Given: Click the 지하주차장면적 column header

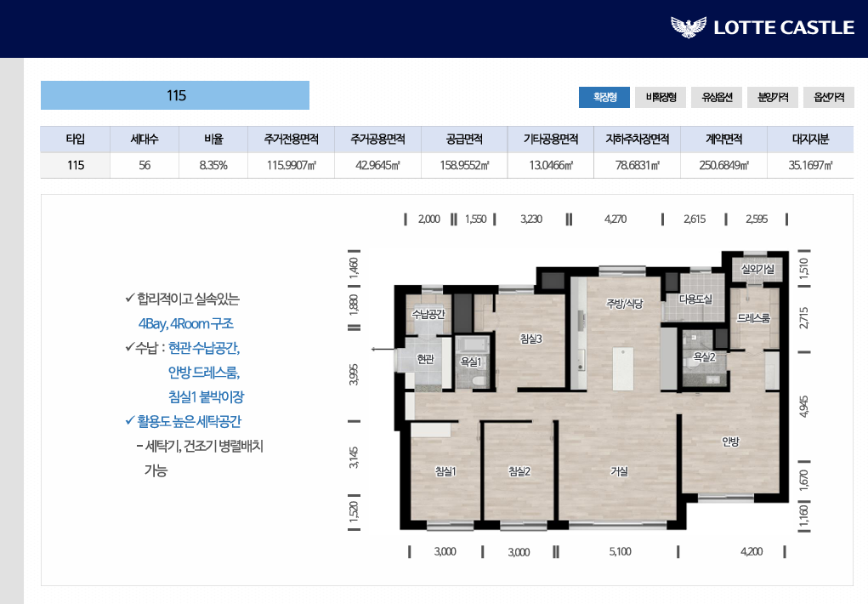Looking at the screenshot, I should point(637,139).
